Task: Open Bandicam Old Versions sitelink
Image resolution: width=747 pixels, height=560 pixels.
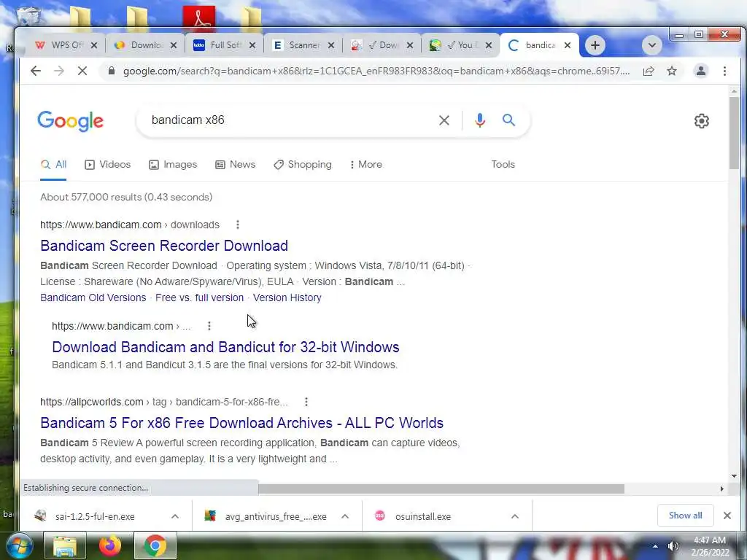Action: click(x=93, y=297)
